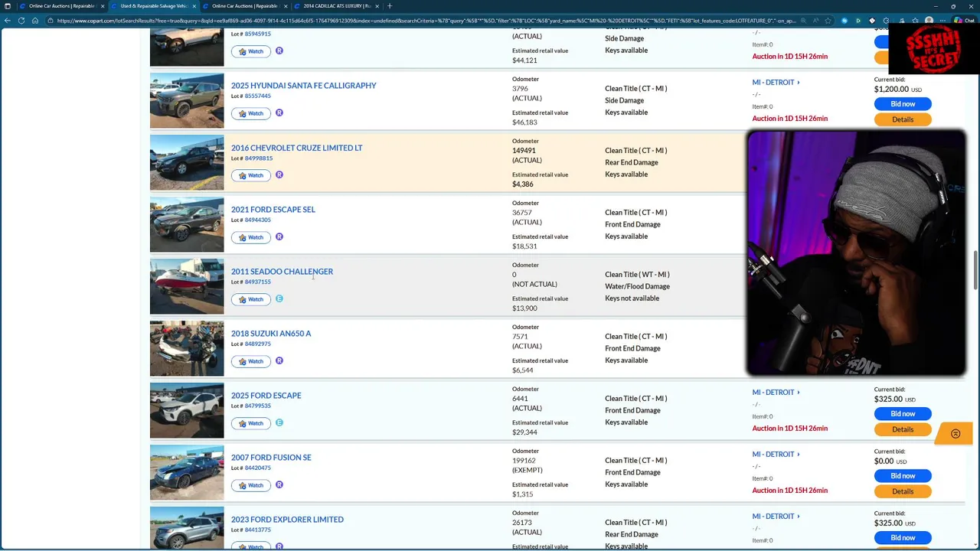Watch the 2011 Seadoo Challenger lot
This screenshot has width=980, height=551.
click(x=251, y=299)
